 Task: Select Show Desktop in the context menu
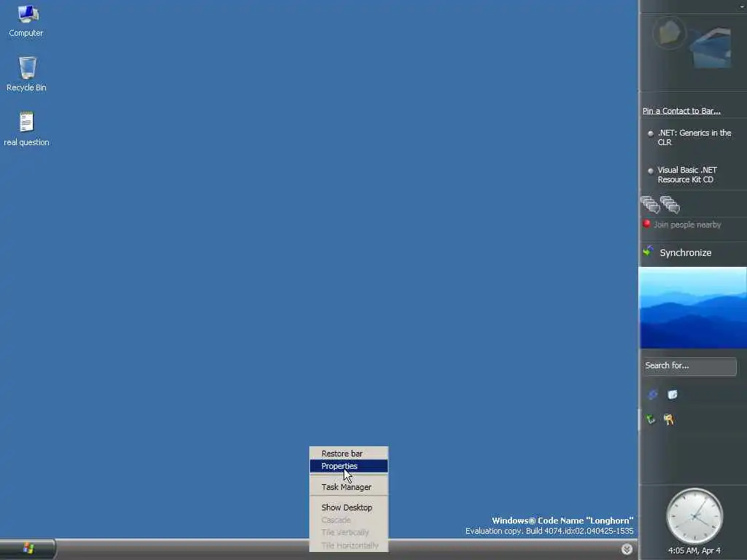[x=349, y=507]
